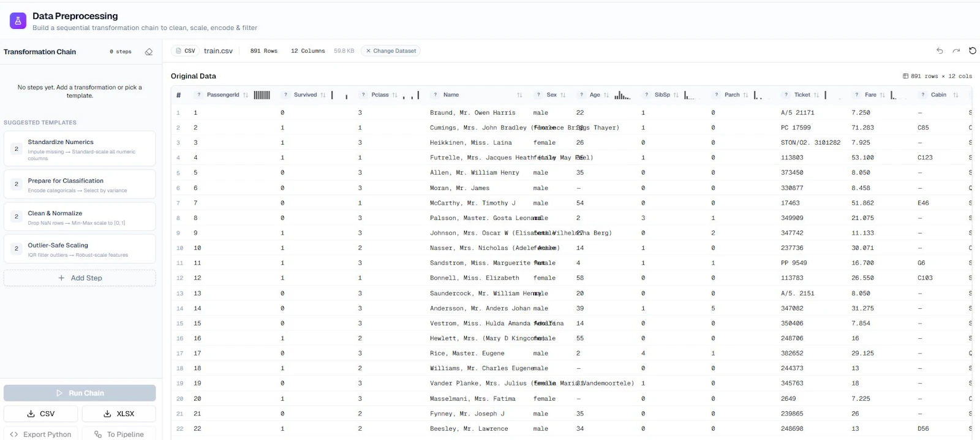Open info icon for the Age column
Image resolution: width=980 pixels, height=440 pixels.
click(581, 95)
